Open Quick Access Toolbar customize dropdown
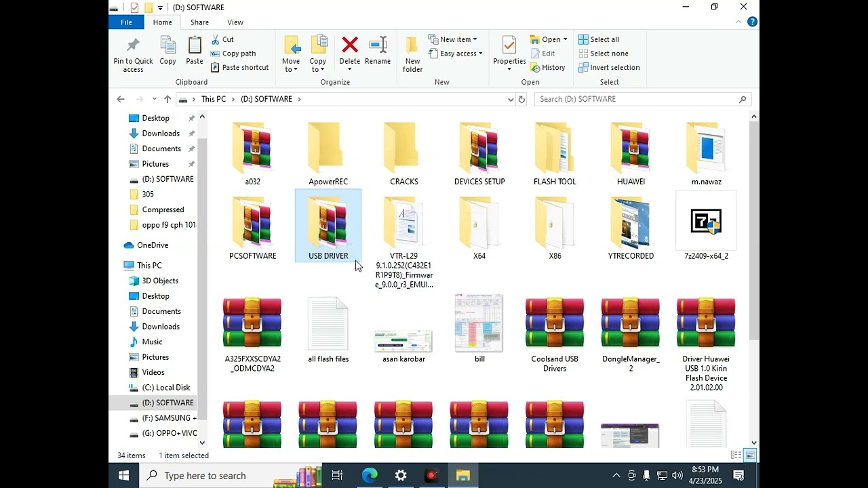This screenshot has width=868, height=488. [161, 7]
